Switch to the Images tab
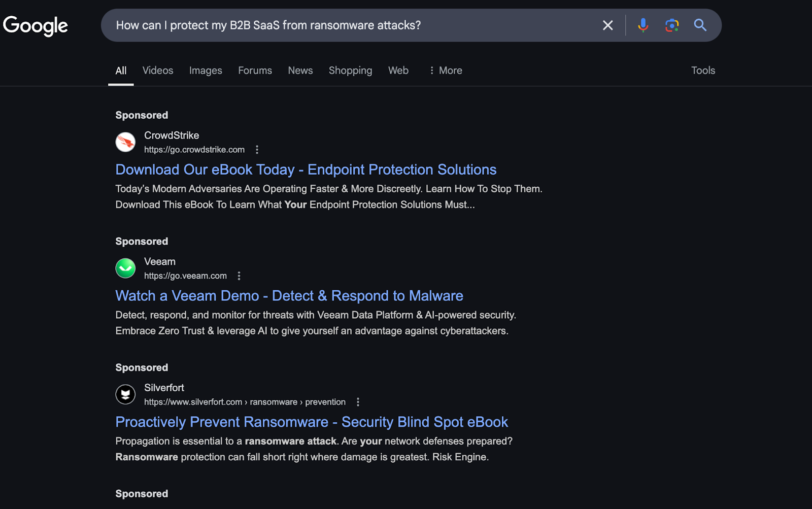 pyautogui.click(x=205, y=70)
